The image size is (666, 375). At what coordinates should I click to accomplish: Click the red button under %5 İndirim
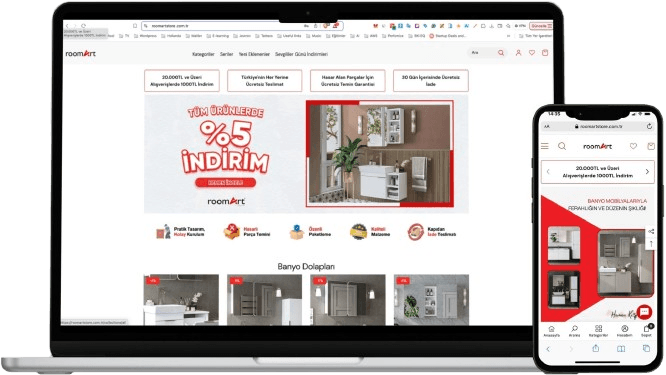[226, 183]
